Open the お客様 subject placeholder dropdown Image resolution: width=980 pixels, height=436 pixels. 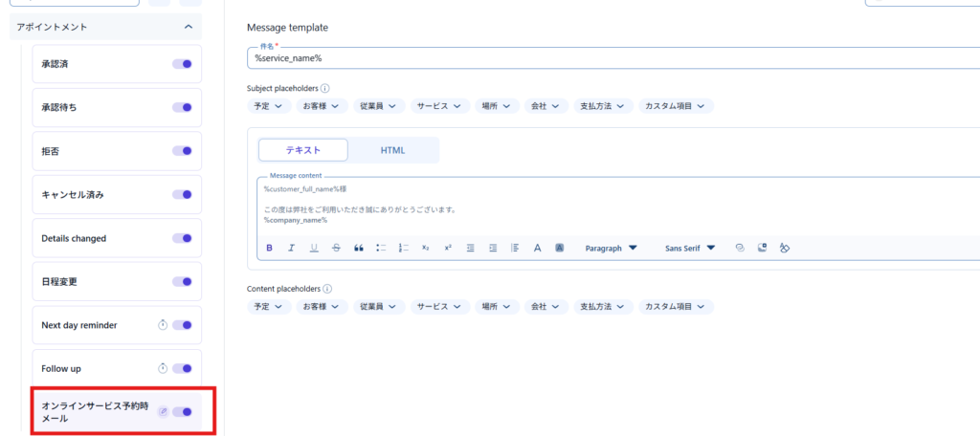pos(321,106)
